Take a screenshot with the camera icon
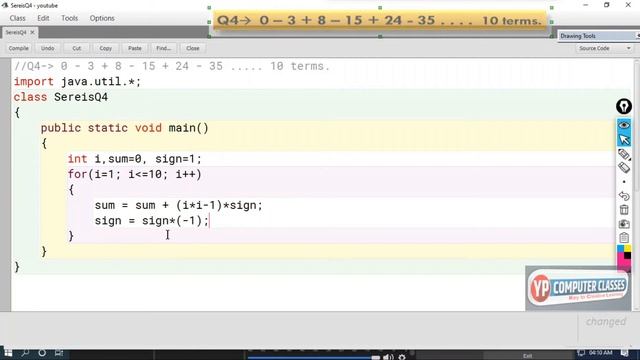640x360 pixels. pyautogui.click(x=624, y=224)
